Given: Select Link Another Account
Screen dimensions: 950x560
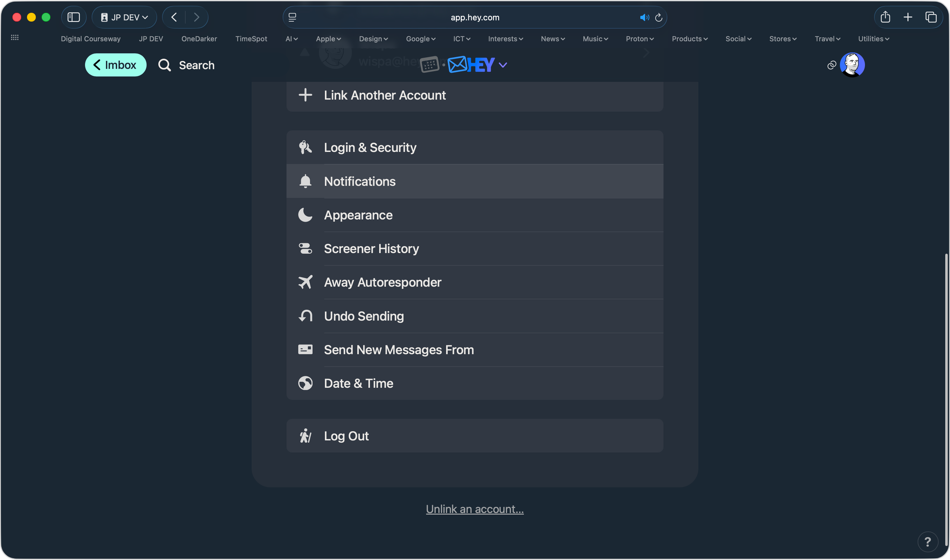Looking at the screenshot, I should point(475,95).
